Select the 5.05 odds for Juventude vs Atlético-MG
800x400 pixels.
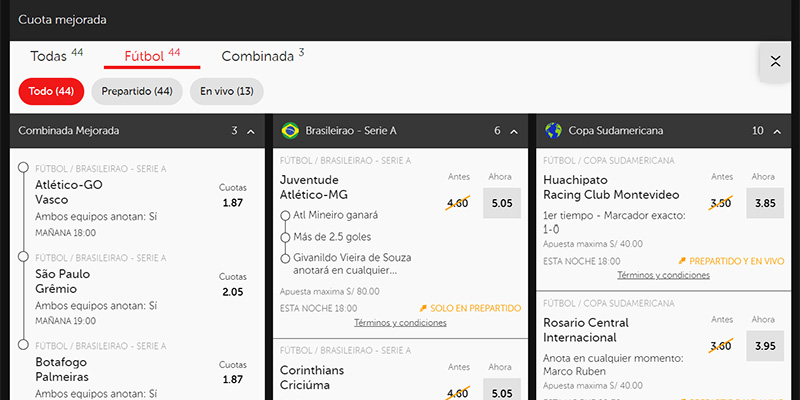[502, 203]
